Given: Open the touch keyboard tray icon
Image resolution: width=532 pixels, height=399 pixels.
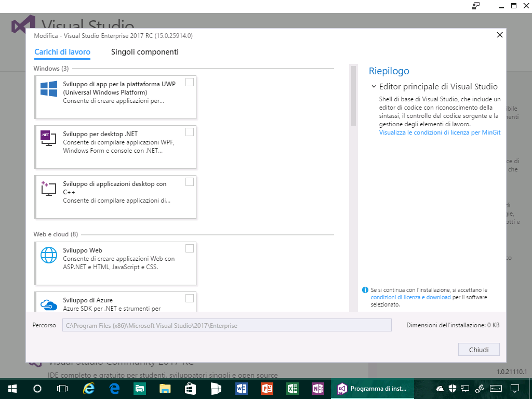Looking at the screenshot, I should point(496,389).
